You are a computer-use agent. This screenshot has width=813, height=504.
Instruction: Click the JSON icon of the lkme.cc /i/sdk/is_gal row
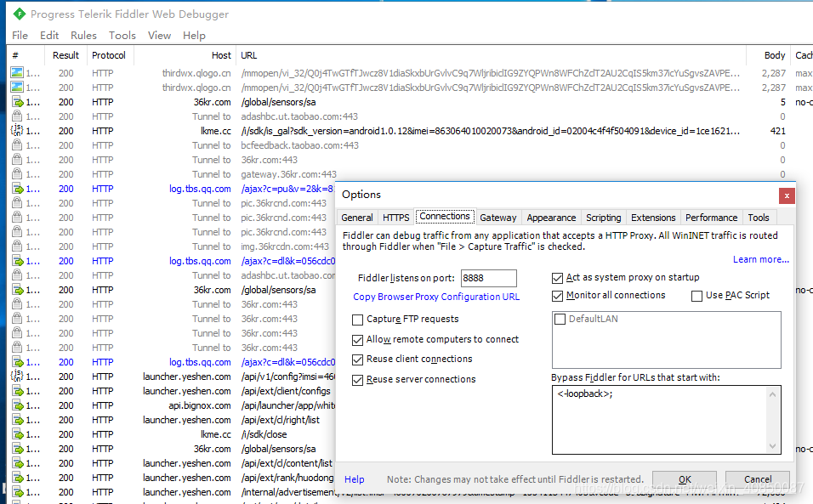click(x=17, y=131)
